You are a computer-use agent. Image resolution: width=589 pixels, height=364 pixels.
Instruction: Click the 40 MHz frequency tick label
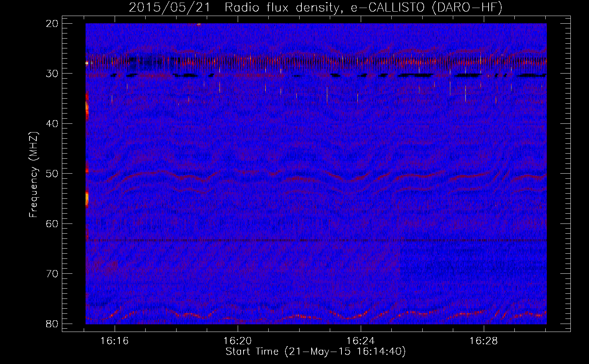52,124
